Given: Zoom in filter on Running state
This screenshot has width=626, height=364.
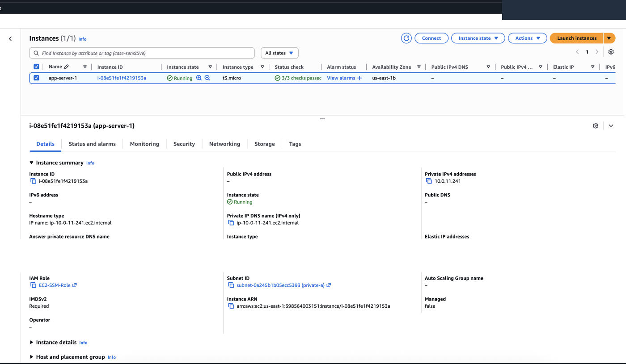Looking at the screenshot, I should (x=199, y=78).
